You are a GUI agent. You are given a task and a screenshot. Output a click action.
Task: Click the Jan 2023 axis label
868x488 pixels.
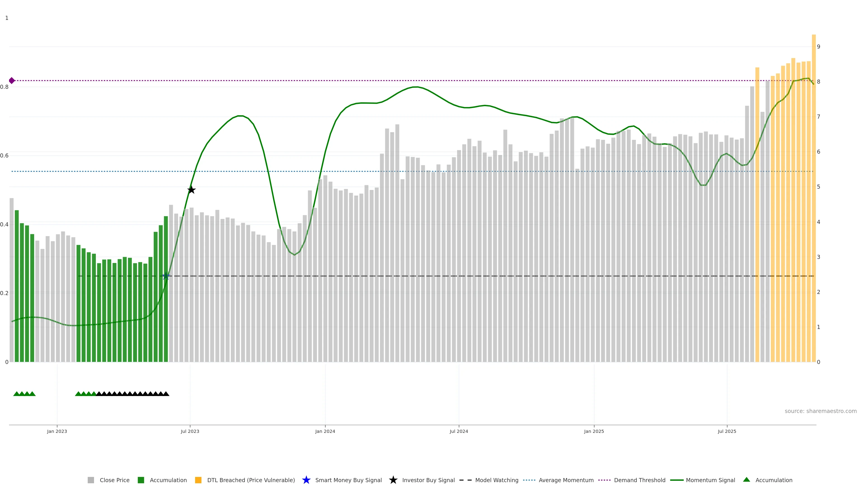tap(57, 432)
